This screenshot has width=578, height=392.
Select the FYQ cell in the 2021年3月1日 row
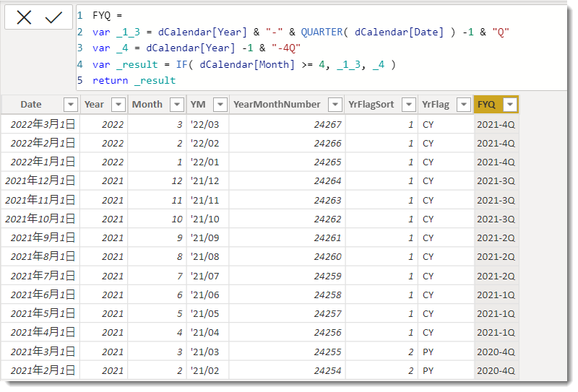click(x=496, y=352)
